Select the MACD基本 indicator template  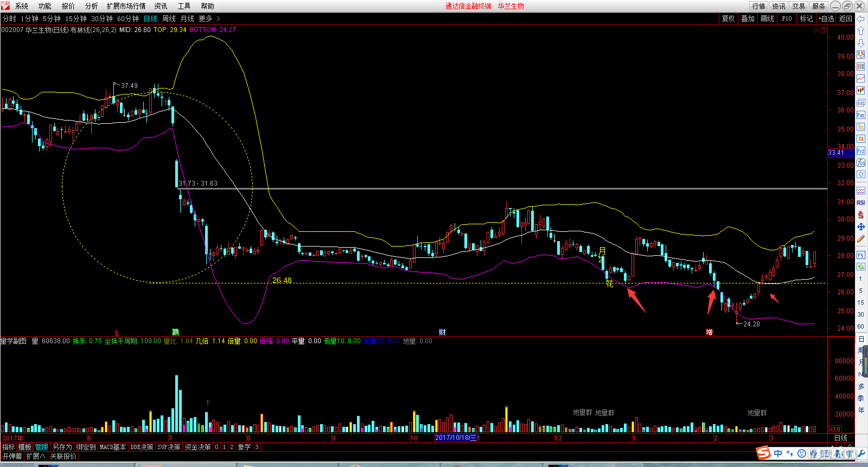coord(113,447)
